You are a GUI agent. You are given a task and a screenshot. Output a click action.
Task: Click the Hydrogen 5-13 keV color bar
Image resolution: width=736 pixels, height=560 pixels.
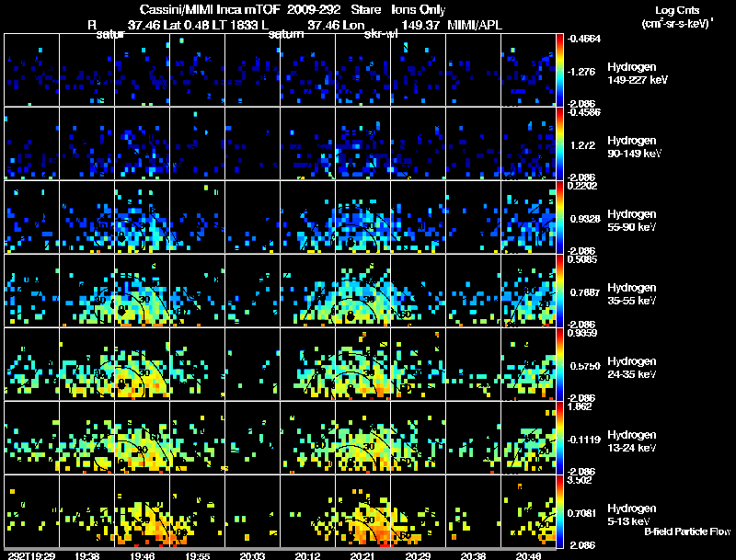559,511
